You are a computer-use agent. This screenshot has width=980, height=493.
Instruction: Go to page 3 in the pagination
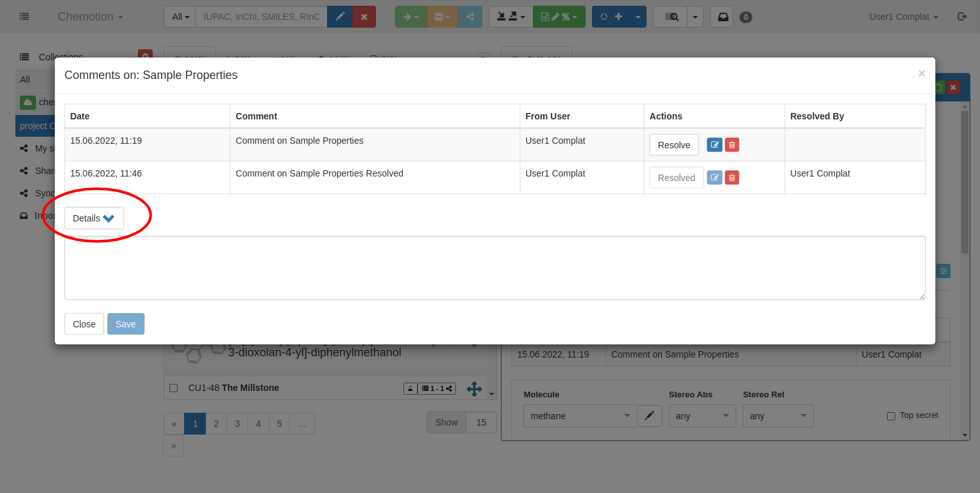point(237,424)
